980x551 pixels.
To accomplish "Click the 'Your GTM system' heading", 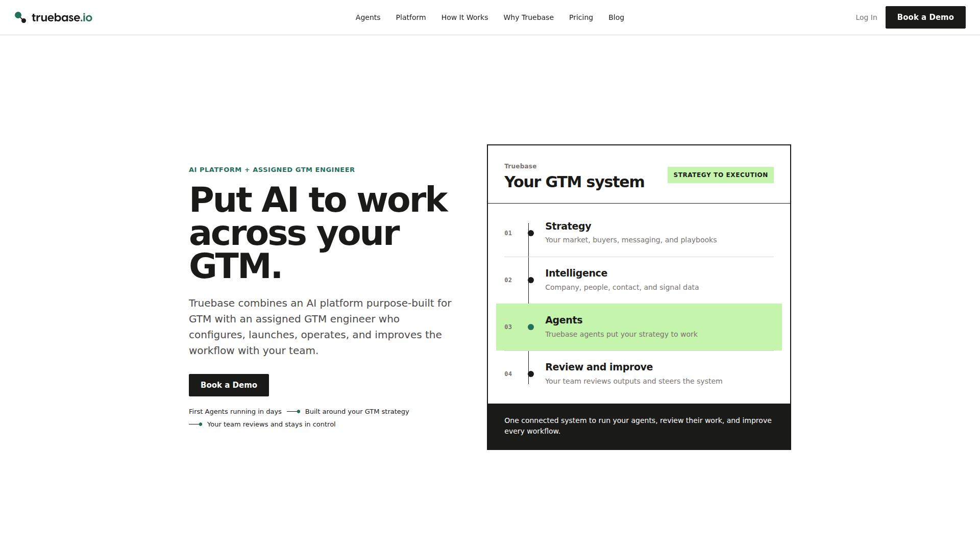I will pos(574,182).
